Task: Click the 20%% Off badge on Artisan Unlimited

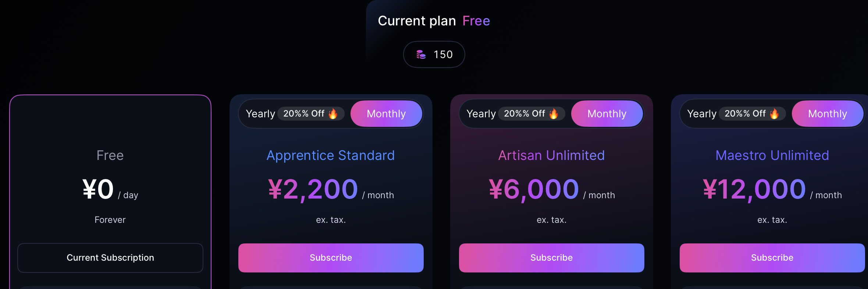Action: coord(531,114)
